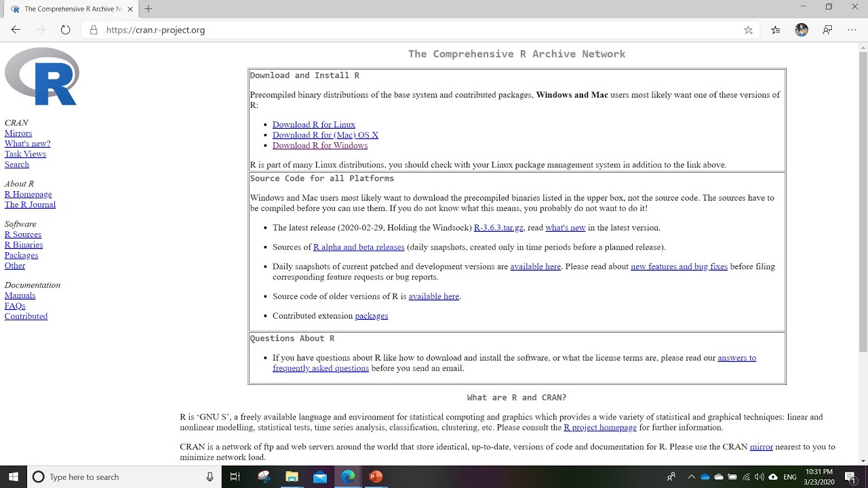Image resolution: width=868 pixels, height=488 pixels.
Task: Click the address bar URL field
Action: click(x=420, y=30)
